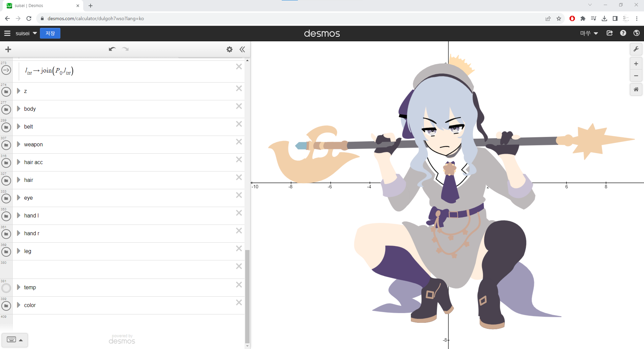Click the browser address bar URL

pyautogui.click(x=96, y=18)
